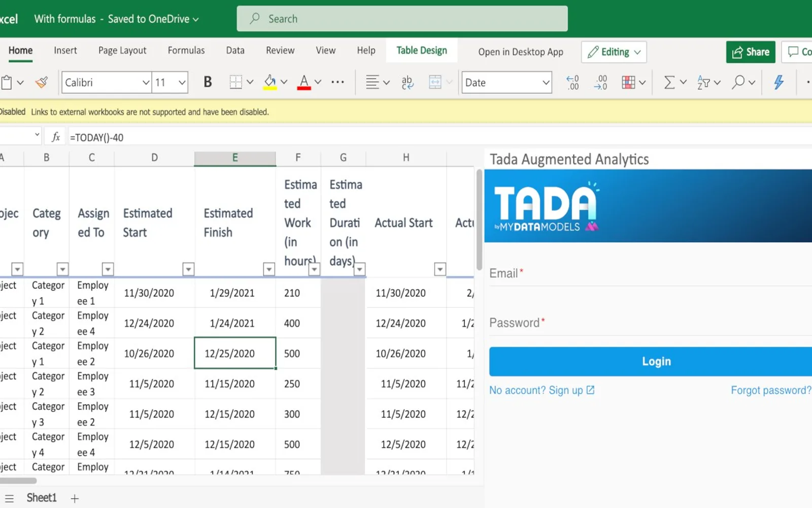Apply the red Font Color
Screen dimensions: 812x508
click(304, 82)
